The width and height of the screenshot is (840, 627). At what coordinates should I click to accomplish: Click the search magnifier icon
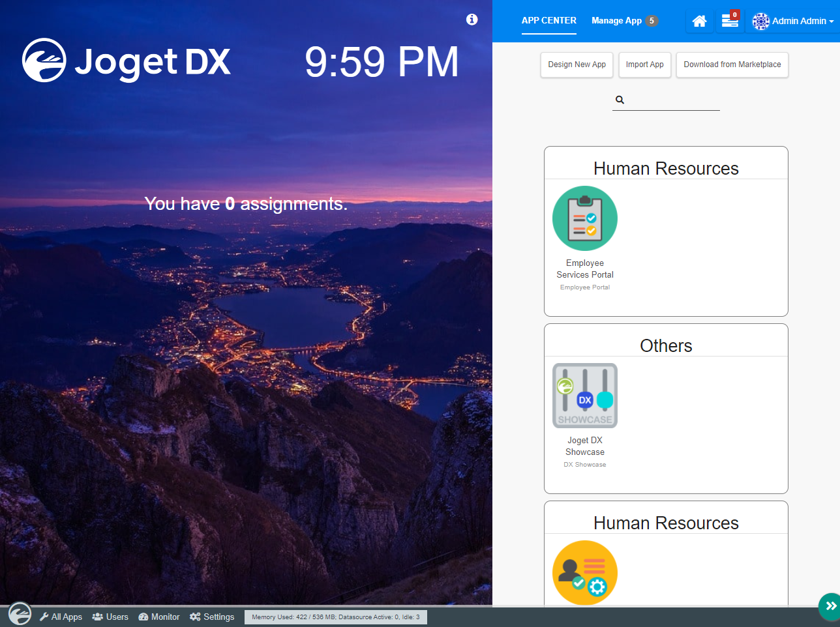[620, 100]
